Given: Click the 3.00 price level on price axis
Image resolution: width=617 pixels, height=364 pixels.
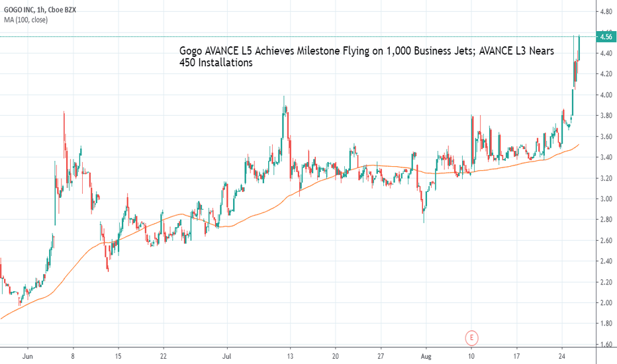Looking at the screenshot, I should pyautogui.click(x=606, y=199).
